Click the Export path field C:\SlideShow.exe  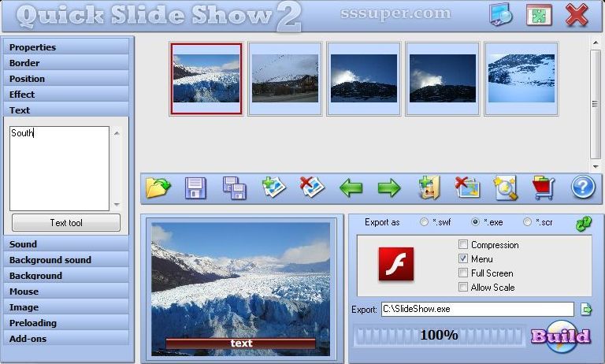pyautogui.click(x=477, y=309)
